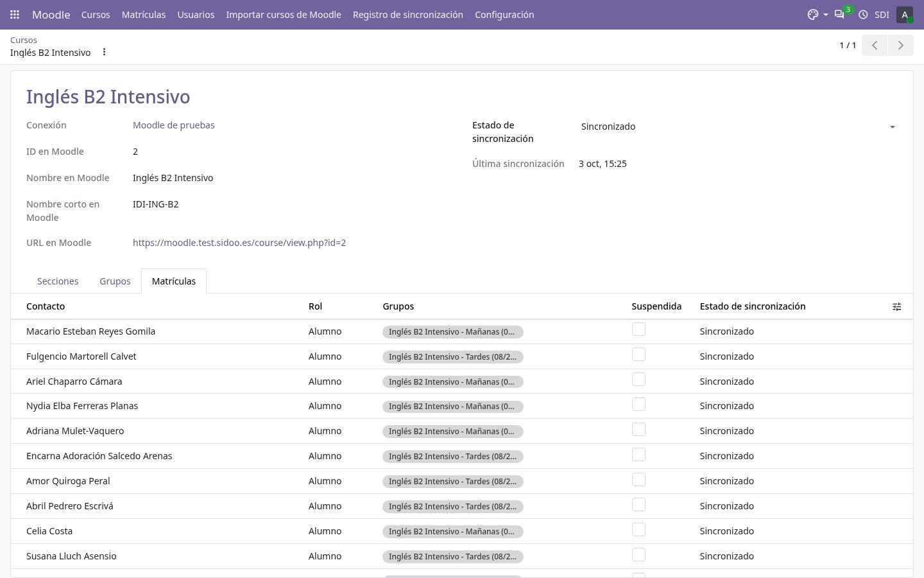Go back to Cursos breadcrumb

24,40
